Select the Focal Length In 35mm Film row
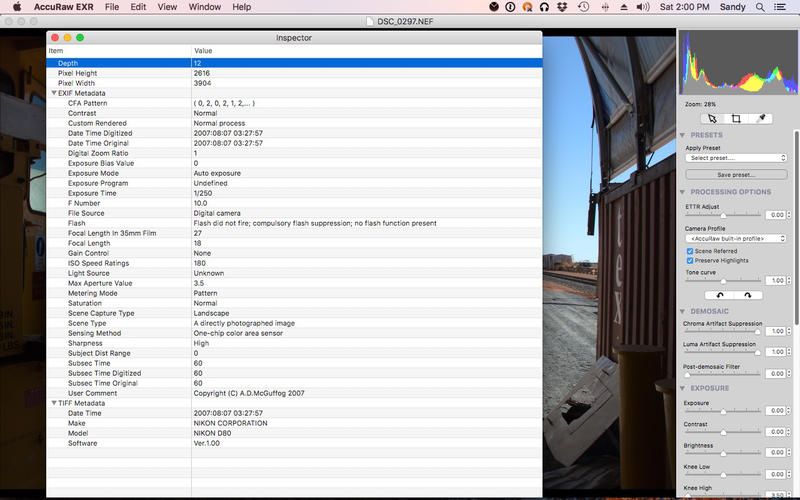Viewport: 800px width, 500px height. pos(294,233)
